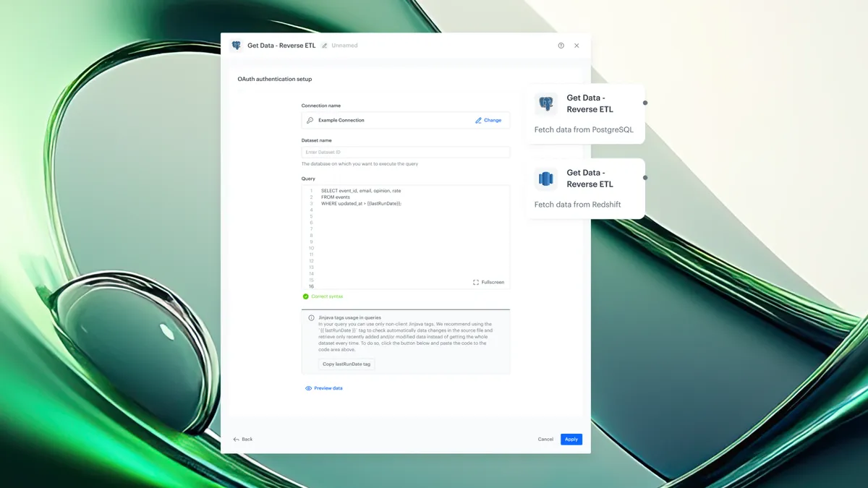The image size is (868, 488).
Task: Select the Redshift icon on node card
Action: tap(546, 179)
